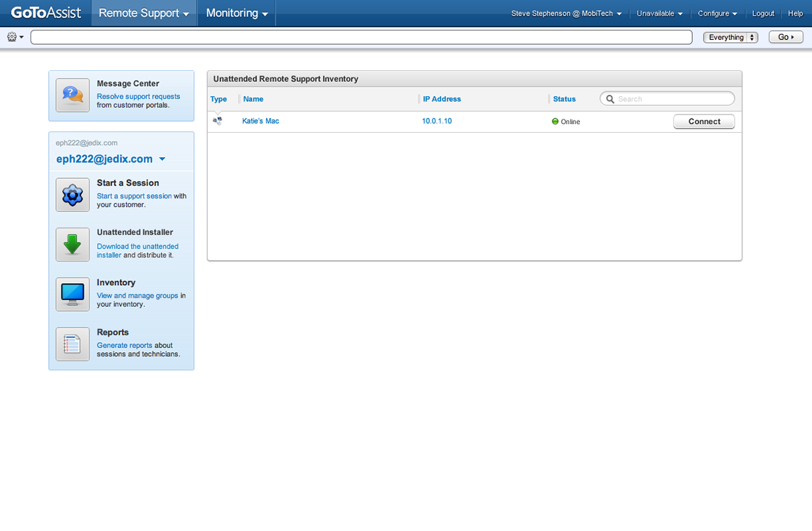This screenshot has height=531, width=812.
Task: Click the computer type icon for Katie's Mac
Action: pos(217,121)
